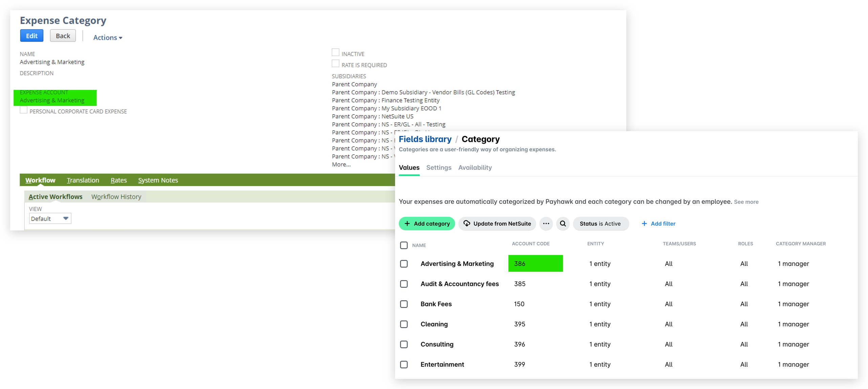Click the search magnifier icon in Category toolbar
This screenshot has width=868, height=389.
click(563, 224)
